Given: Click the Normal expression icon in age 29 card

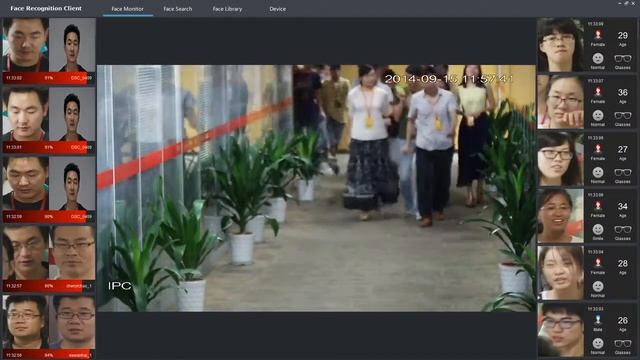Looking at the screenshot, I should tap(598, 58).
